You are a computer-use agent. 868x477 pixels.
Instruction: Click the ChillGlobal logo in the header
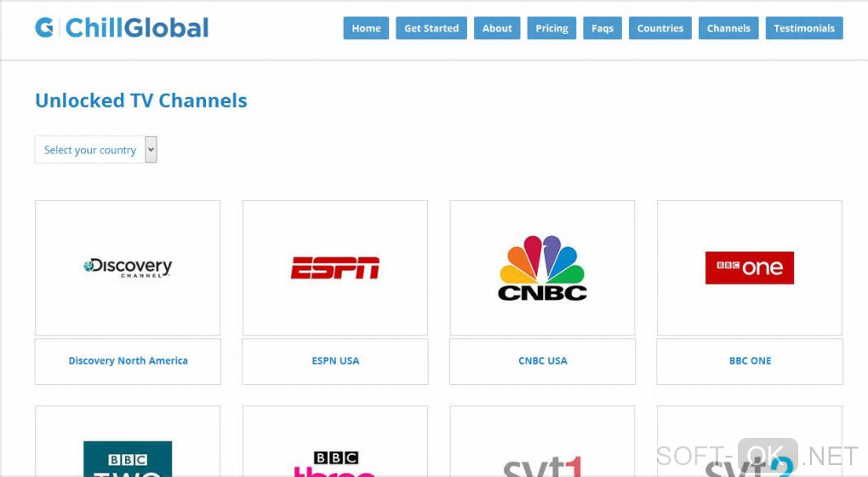[122, 28]
